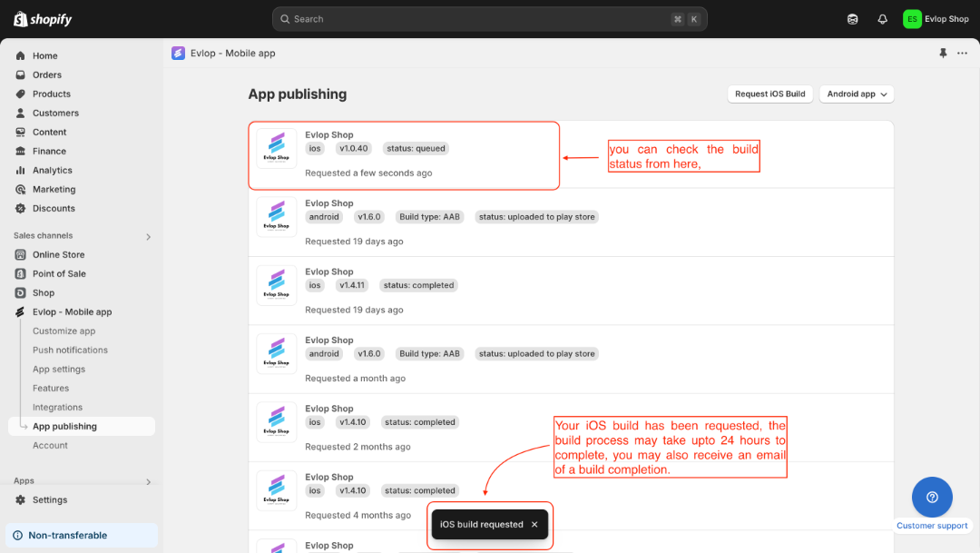Screen dimensions: 980x553
Task: Click the v1.4.11 version badge
Action: [352, 285]
